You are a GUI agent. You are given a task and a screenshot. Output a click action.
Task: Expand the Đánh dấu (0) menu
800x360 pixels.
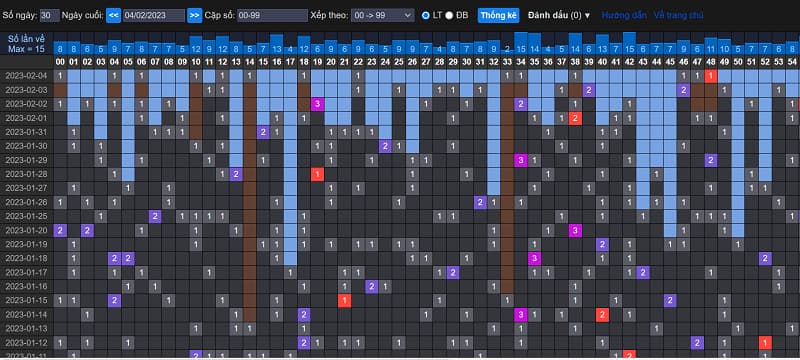[x=559, y=15]
